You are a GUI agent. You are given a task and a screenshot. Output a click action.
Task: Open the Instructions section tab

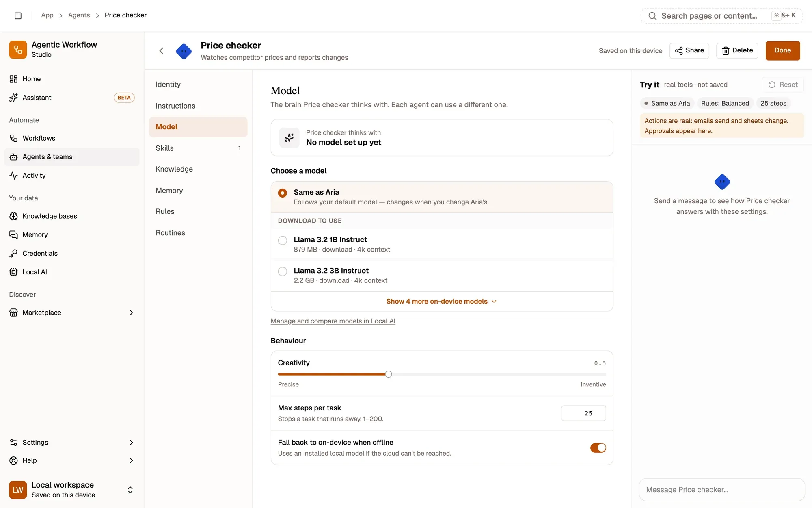click(x=198, y=106)
